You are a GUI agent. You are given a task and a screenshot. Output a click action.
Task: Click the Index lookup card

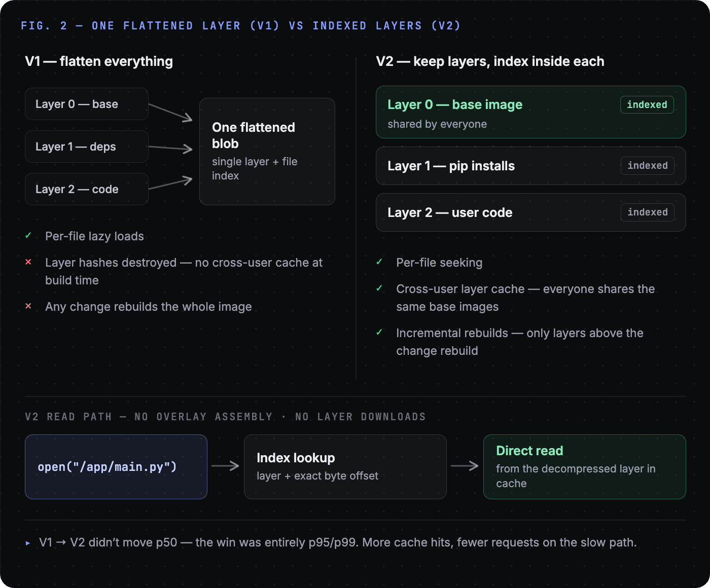[345, 467]
